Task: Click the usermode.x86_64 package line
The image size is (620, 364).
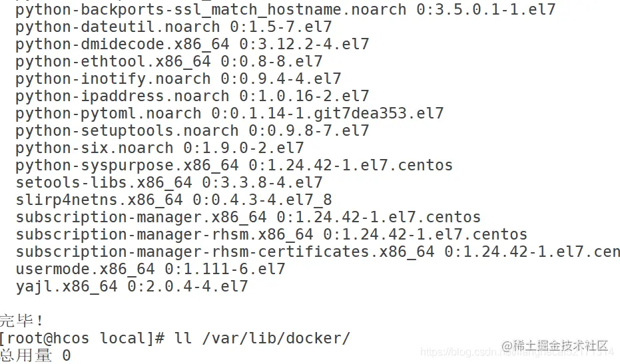Action: tap(150, 270)
